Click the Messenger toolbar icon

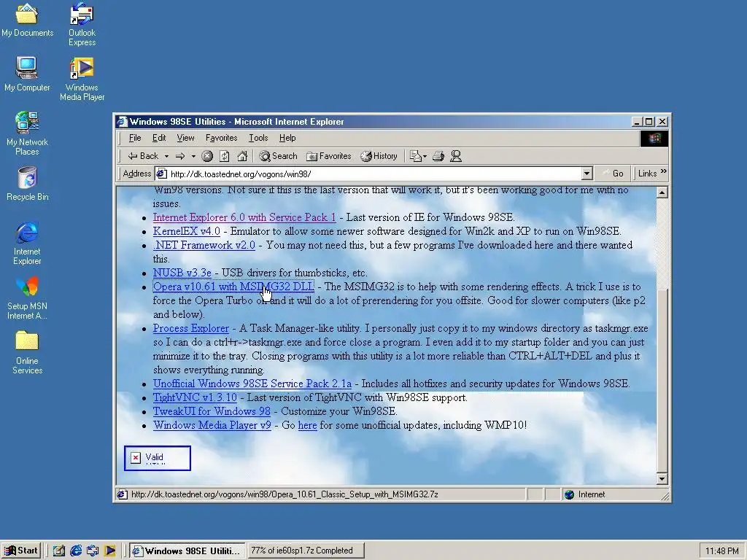[456, 156]
